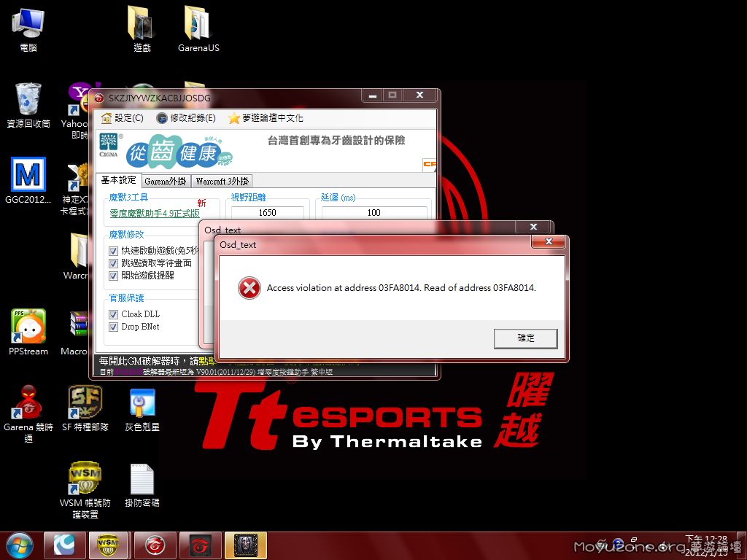Open the first pinned taskbar application

tap(64, 545)
